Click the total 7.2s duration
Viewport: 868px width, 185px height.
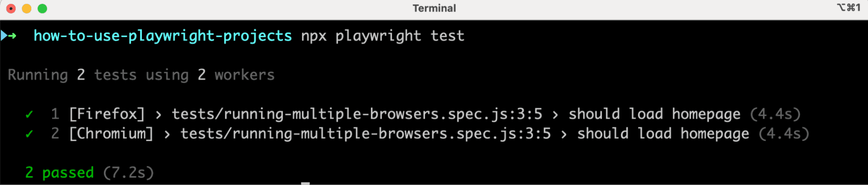(x=129, y=172)
